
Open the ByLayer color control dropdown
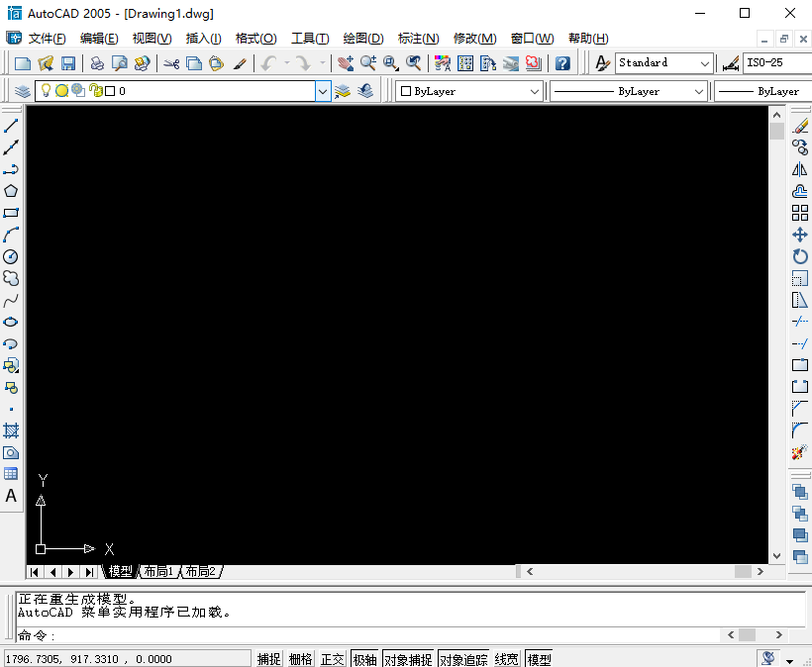coord(535,91)
